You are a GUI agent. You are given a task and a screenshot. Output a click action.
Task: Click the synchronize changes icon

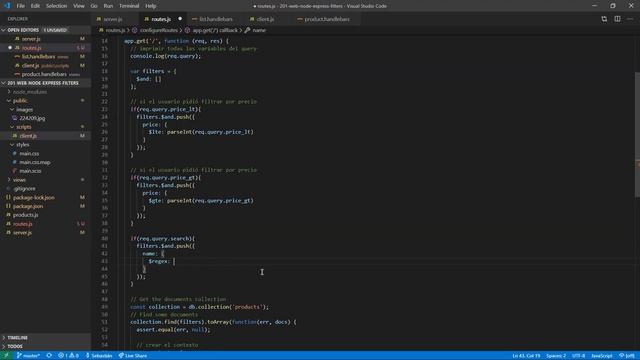(49, 356)
